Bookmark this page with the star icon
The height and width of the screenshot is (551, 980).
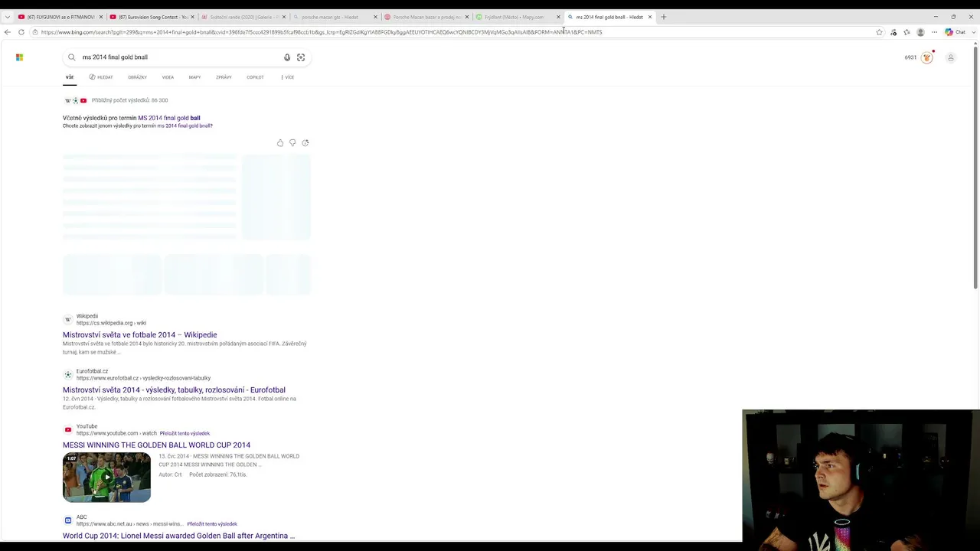point(879,32)
